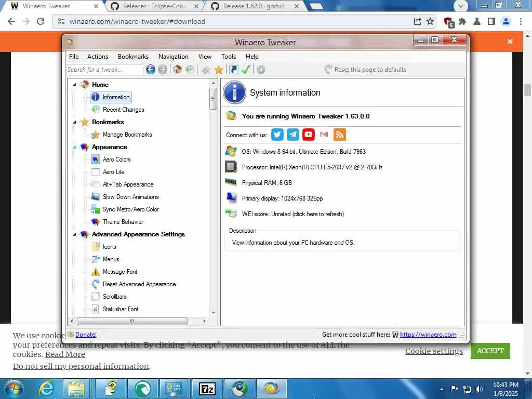Open the https://winaero.com link

coord(428,335)
